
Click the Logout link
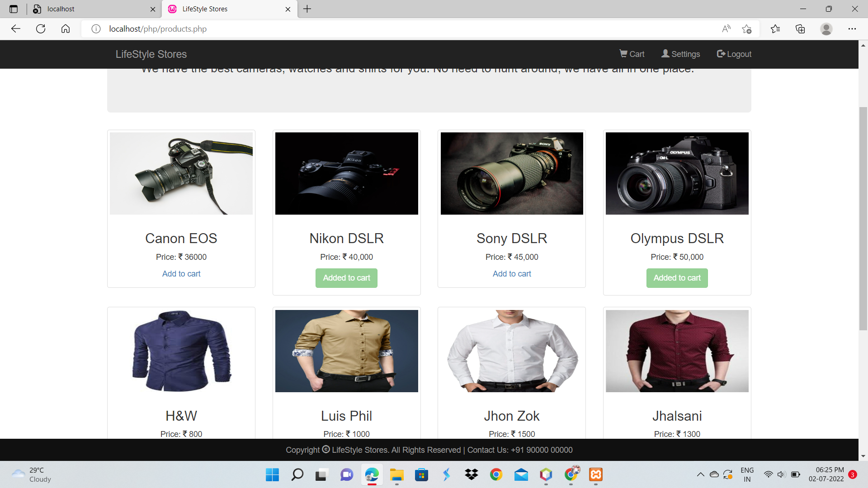pyautogui.click(x=734, y=54)
